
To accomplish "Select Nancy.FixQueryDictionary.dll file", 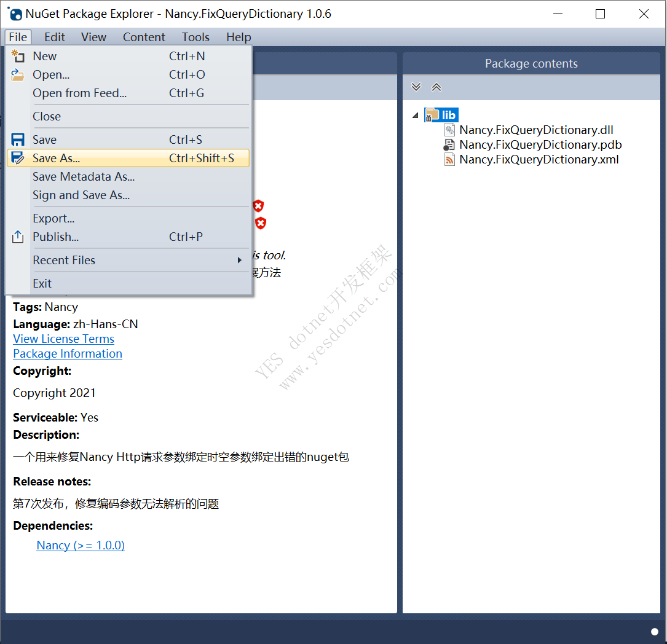I will pyautogui.click(x=537, y=130).
